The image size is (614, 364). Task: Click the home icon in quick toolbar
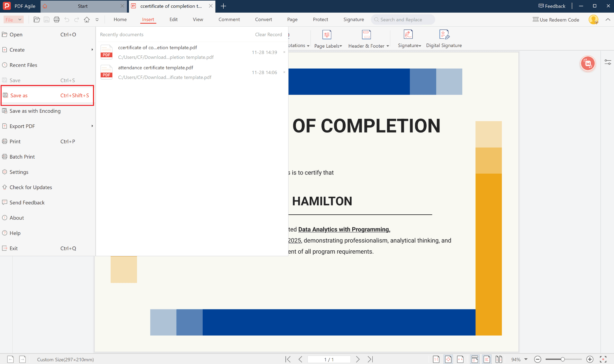[87, 20]
